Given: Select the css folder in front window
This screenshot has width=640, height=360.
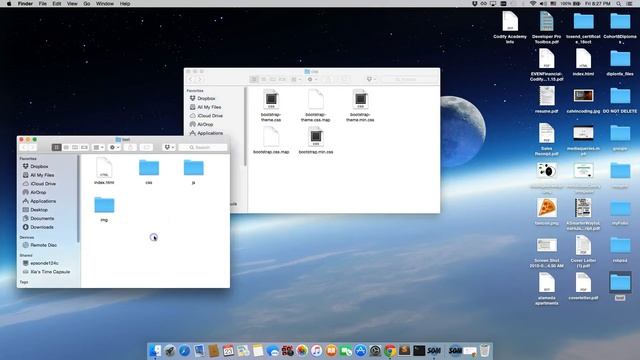Looking at the screenshot, I should pyautogui.click(x=149, y=171).
